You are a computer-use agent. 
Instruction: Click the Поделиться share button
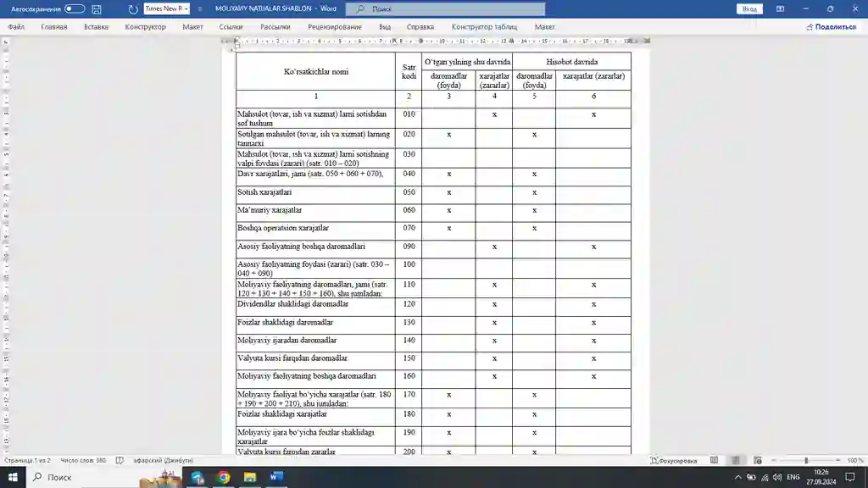click(x=832, y=26)
